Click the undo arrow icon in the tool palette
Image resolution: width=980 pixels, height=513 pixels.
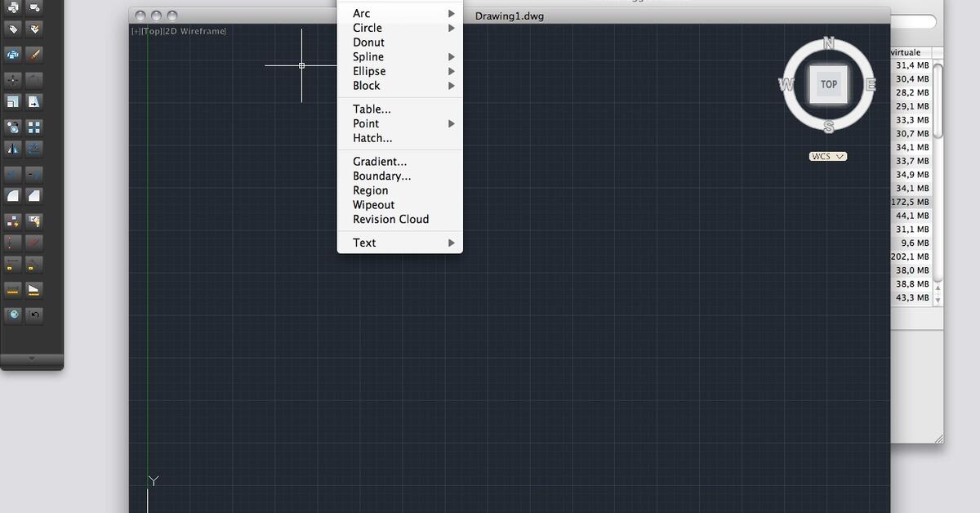tap(34, 314)
